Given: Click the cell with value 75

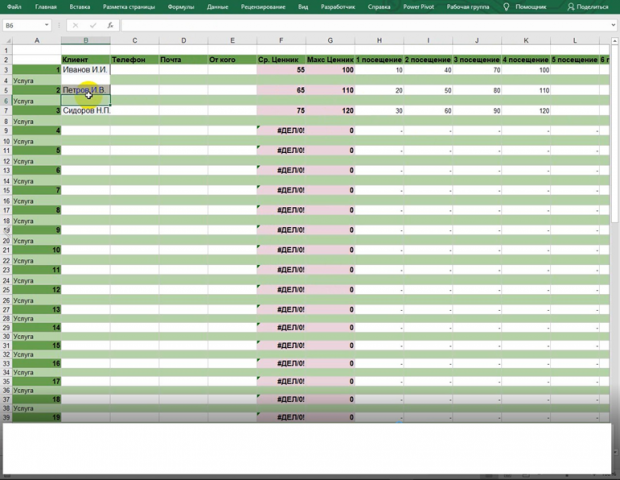Looking at the screenshot, I should click(281, 111).
